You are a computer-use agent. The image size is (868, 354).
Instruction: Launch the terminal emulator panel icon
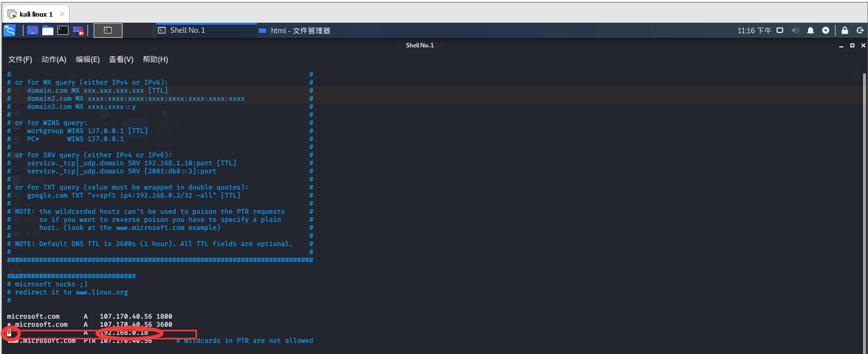tap(63, 30)
